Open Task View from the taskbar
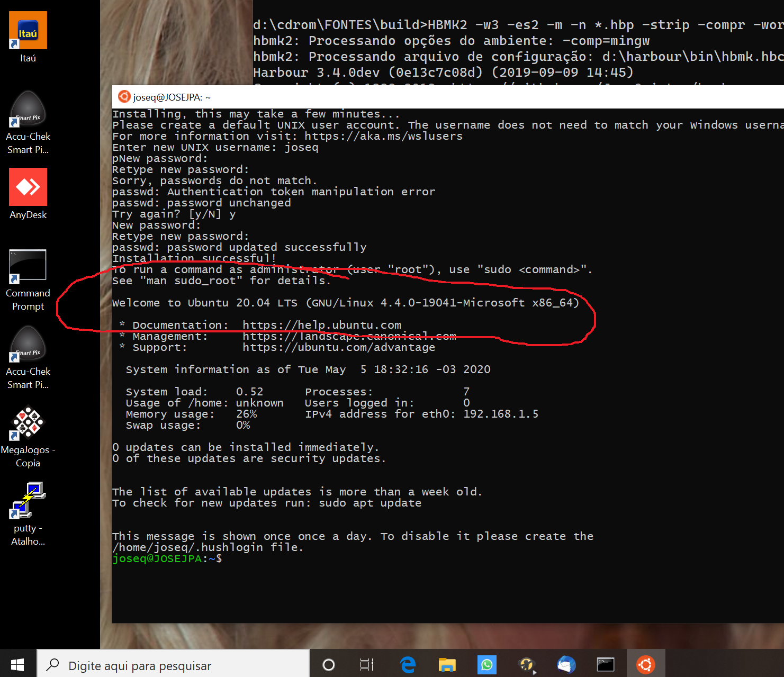 coord(367,664)
